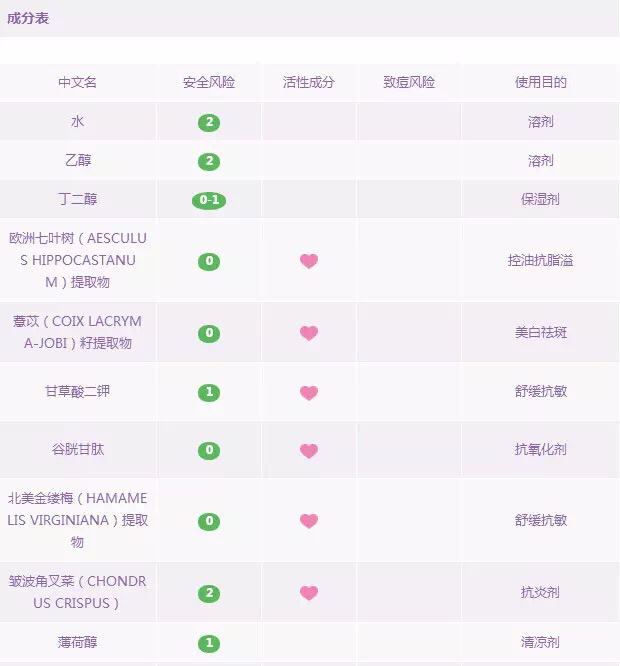Click the safety badge 2 for 乙醇
The image size is (620, 666).
point(209,161)
